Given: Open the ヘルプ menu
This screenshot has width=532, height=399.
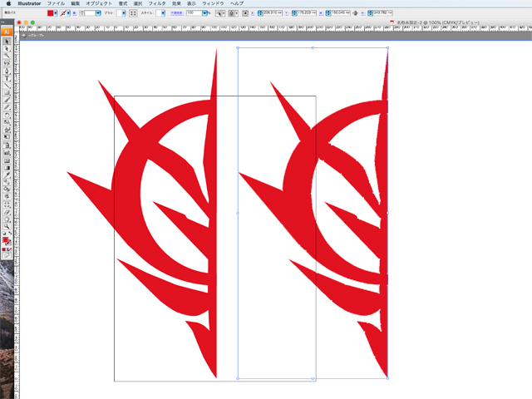Looking at the screenshot, I should coord(237,3).
